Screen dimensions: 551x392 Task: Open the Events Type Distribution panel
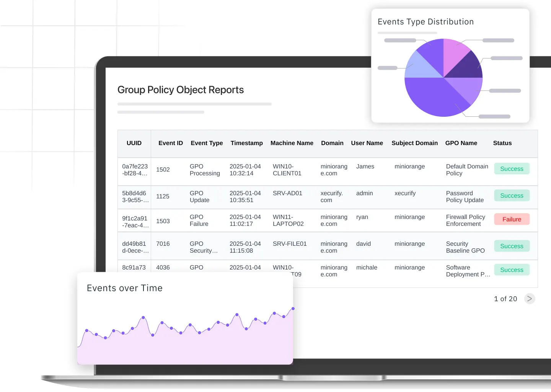tap(425, 22)
